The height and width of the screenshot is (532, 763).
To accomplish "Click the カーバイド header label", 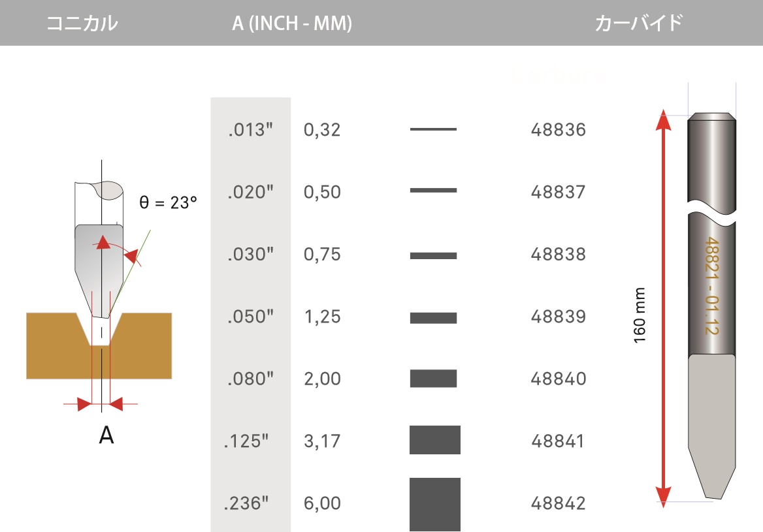I will point(639,23).
